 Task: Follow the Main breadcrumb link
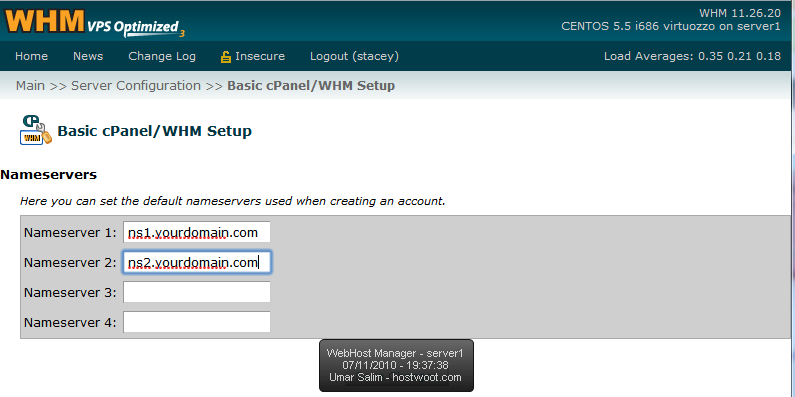[x=30, y=86]
